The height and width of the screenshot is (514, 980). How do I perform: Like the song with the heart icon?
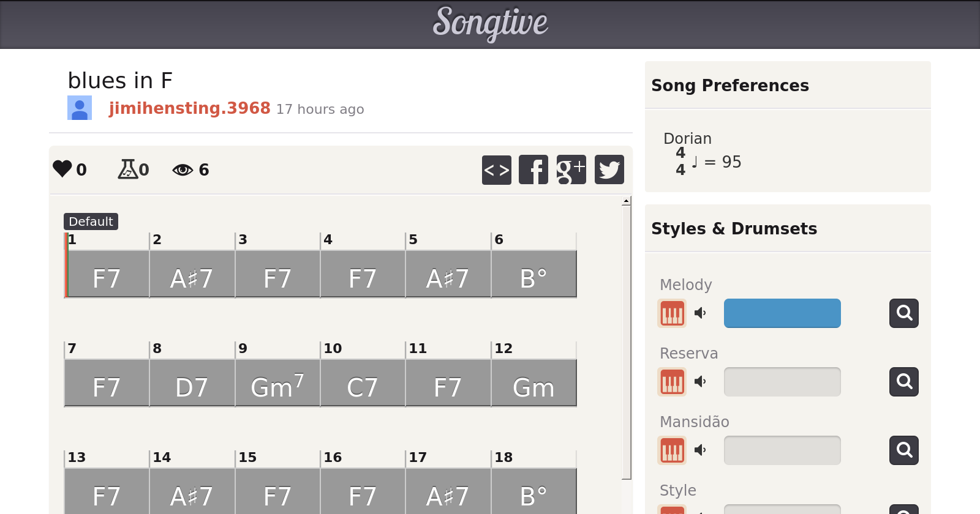pyautogui.click(x=62, y=169)
